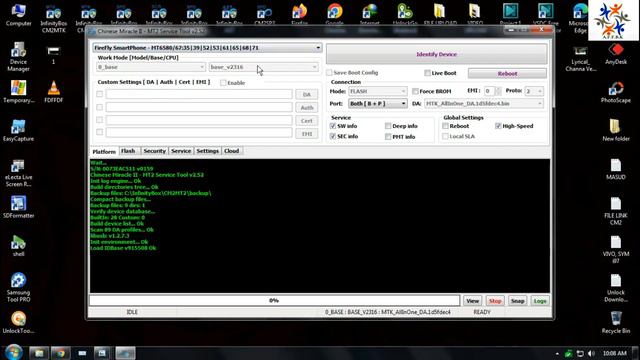This screenshot has width=640, height=360.
Task: Disable the High-Speed checkbox
Action: pyautogui.click(x=498, y=126)
